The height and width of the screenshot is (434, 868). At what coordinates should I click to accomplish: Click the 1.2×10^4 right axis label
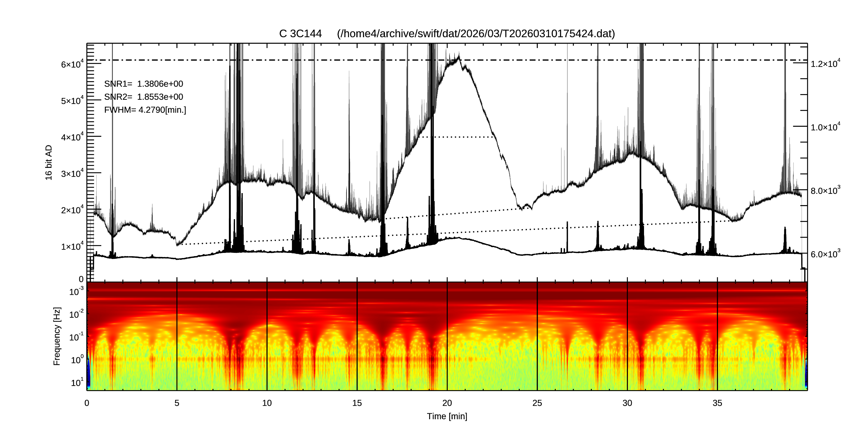pos(825,63)
